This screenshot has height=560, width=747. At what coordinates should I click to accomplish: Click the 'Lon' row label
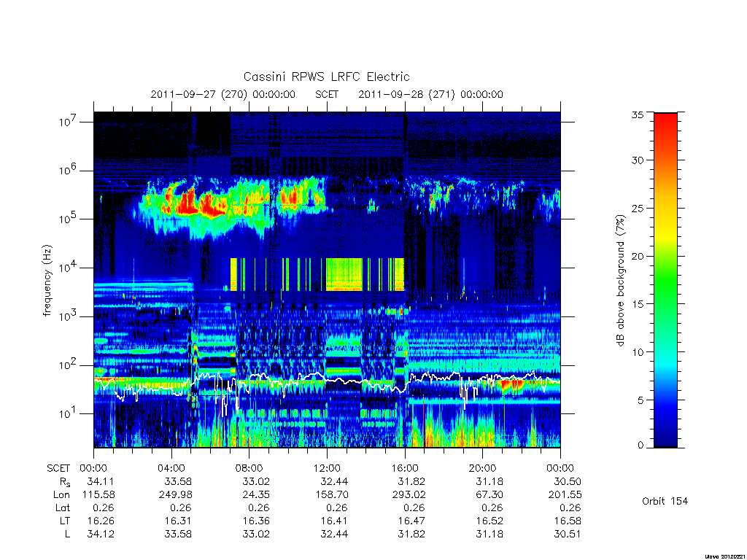(x=61, y=495)
